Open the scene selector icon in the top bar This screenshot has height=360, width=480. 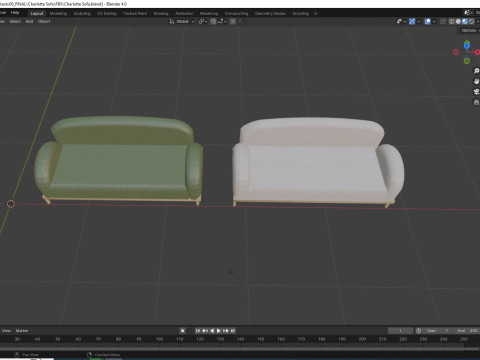pos(469,13)
